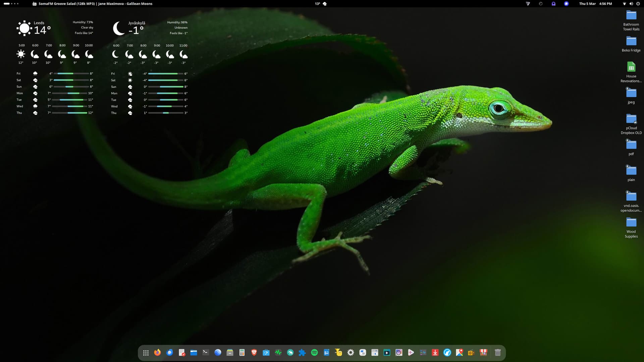Show applications grid in dock
Viewport: 644px width, 362px height.
tap(146, 353)
